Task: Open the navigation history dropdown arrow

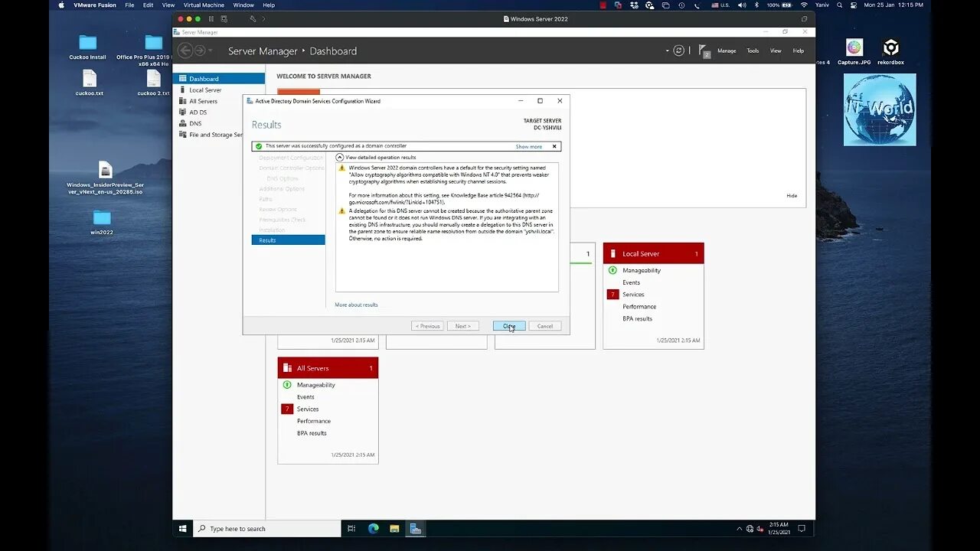Action: (x=211, y=51)
